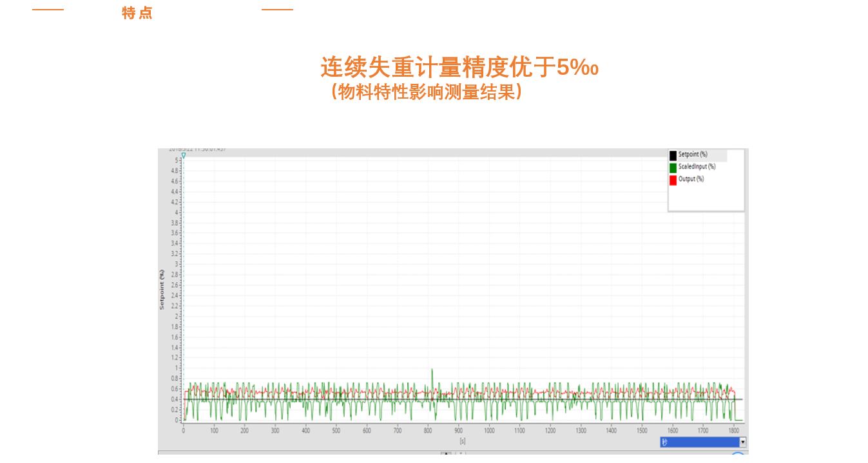Click the 3 tick on y-axis
Screen dimensions: 868x463
point(176,264)
